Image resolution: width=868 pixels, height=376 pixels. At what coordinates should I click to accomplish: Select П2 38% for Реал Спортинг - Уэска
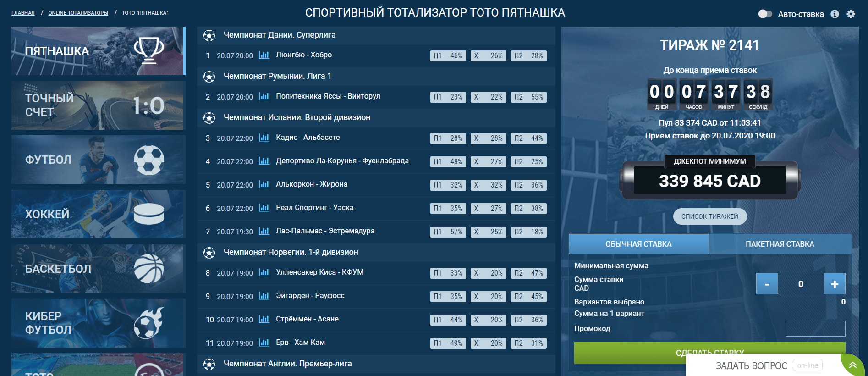point(529,209)
